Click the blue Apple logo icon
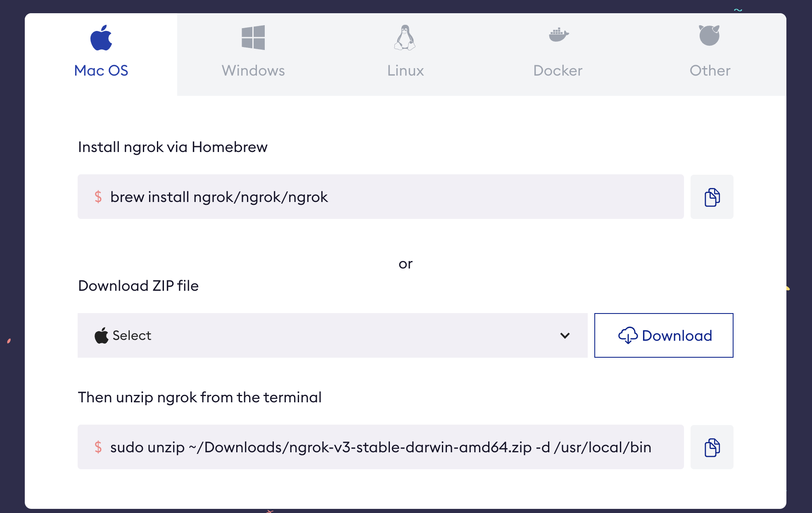 101,38
